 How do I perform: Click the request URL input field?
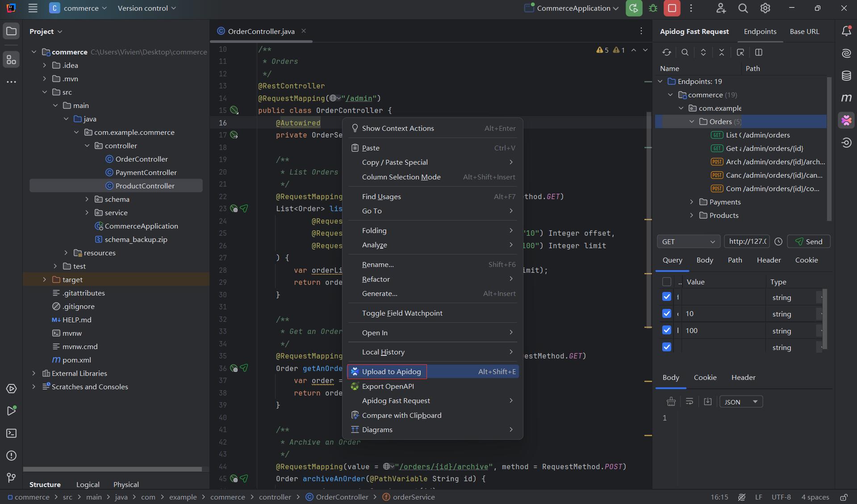point(747,242)
